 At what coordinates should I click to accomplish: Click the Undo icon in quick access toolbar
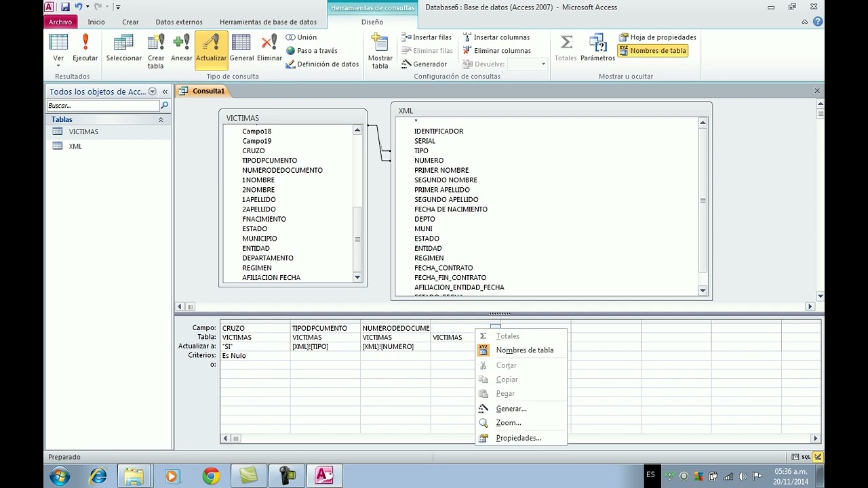click(79, 7)
